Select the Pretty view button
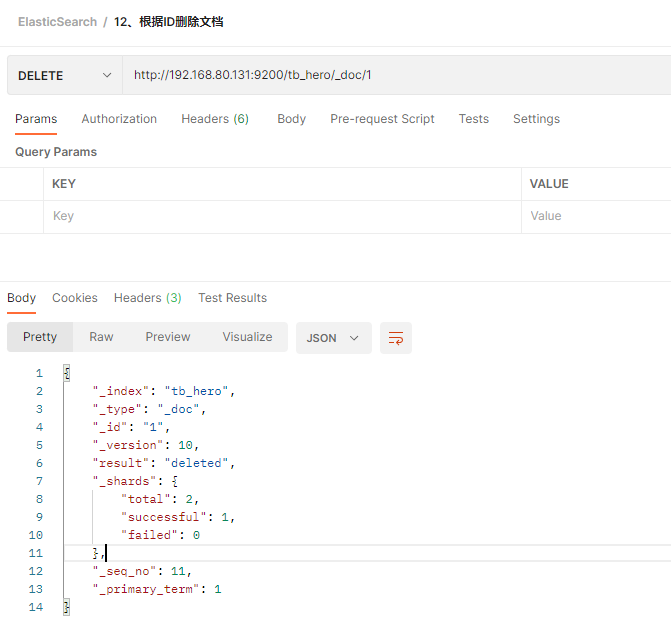 [x=40, y=337]
